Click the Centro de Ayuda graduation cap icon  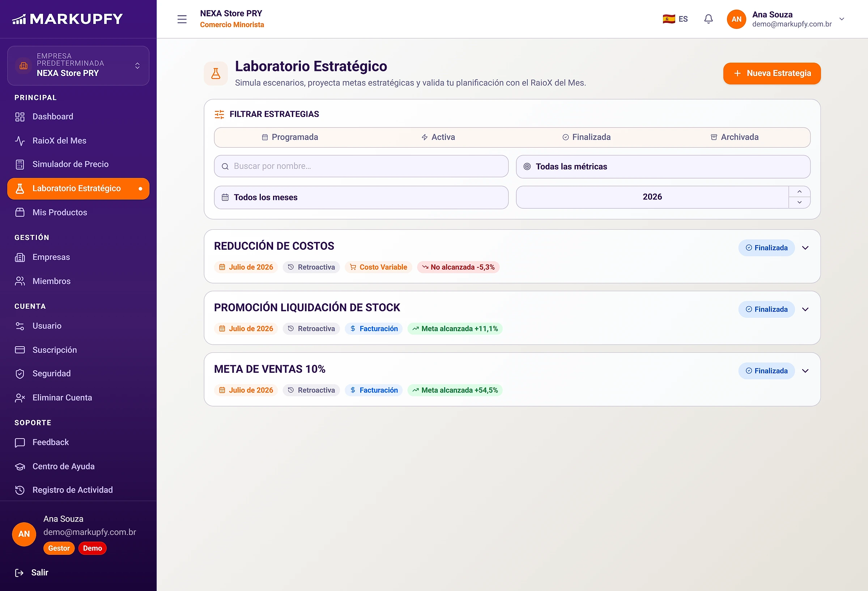20,466
